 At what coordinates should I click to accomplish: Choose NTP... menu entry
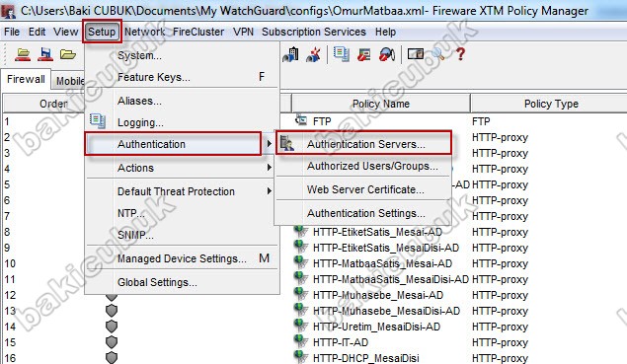click(182, 213)
